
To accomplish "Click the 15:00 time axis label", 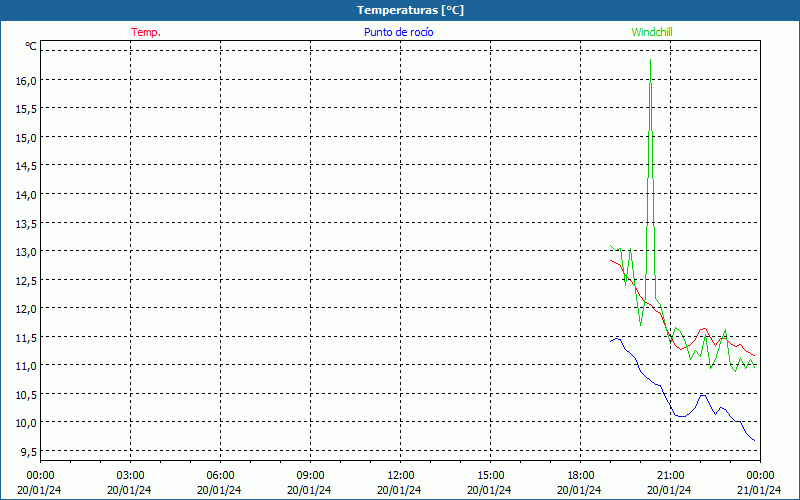I will coord(490,476).
